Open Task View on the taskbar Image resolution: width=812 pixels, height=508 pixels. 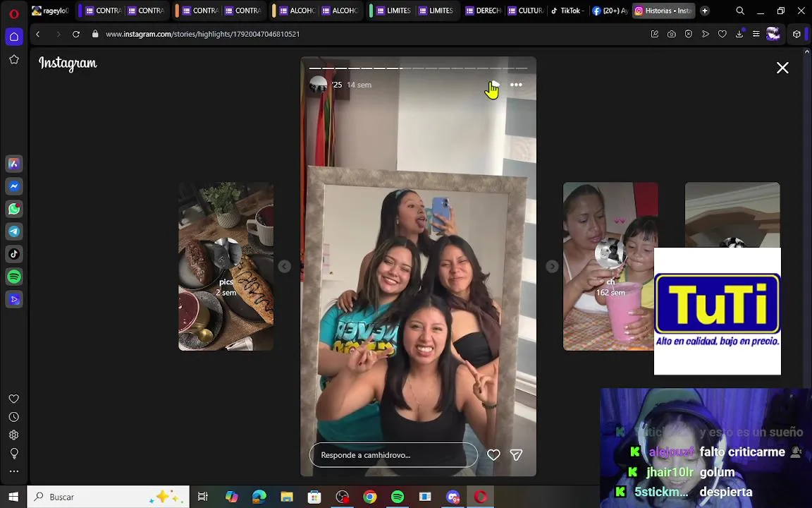[202, 497]
